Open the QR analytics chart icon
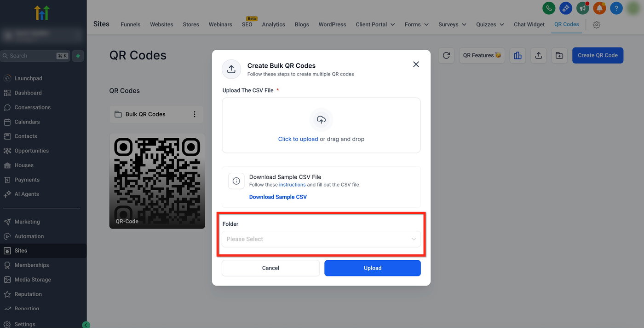Image resolution: width=644 pixels, height=328 pixels. pyautogui.click(x=517, y=55)
